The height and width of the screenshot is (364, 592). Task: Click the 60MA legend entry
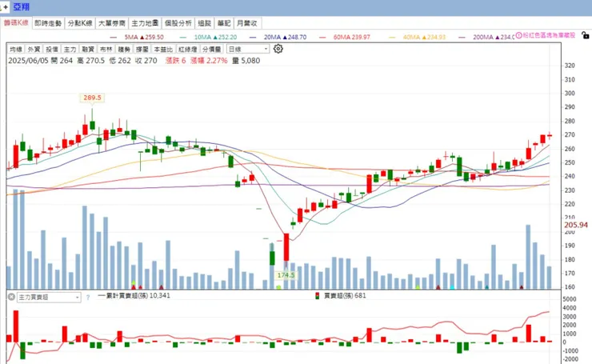(345, 37)
